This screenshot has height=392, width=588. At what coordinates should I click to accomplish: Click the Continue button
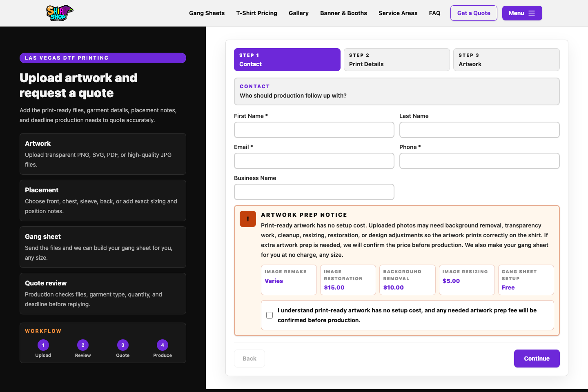coord(537,359)
